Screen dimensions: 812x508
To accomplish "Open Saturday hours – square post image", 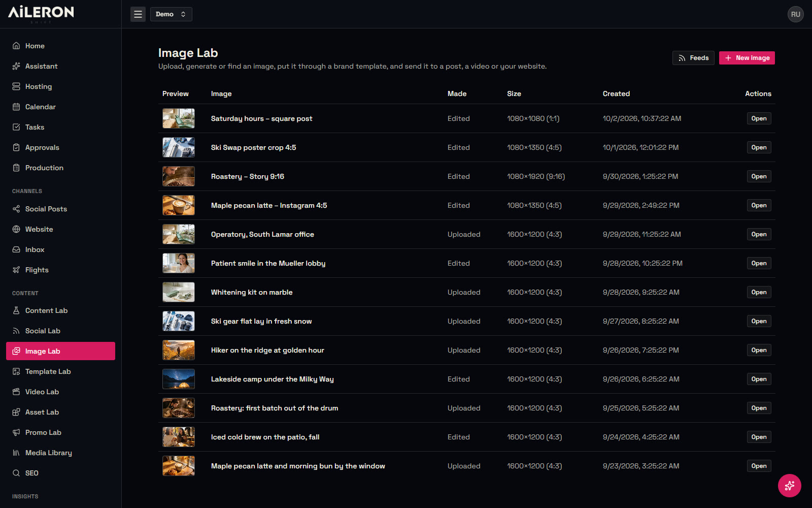I will click(x=759, y=118).
